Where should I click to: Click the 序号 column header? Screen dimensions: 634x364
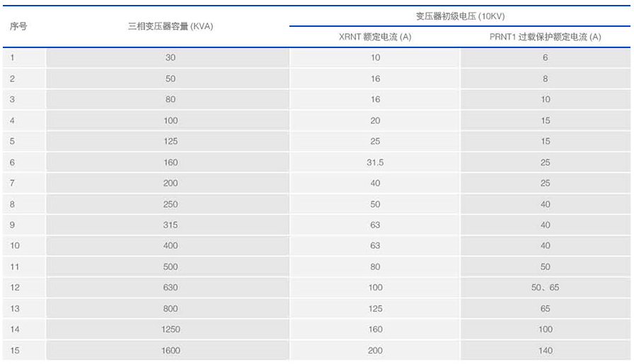[x=18, y=26]
